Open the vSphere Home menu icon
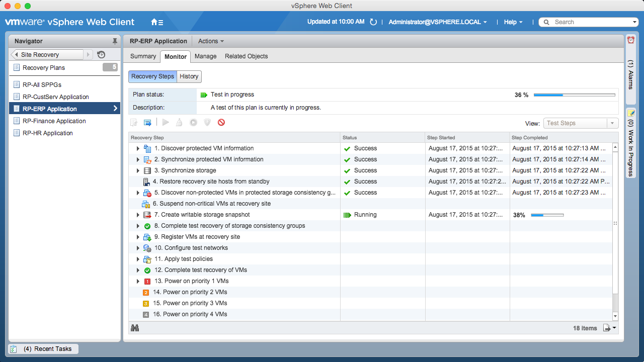644x362 pixels. (x=157, y=22)
